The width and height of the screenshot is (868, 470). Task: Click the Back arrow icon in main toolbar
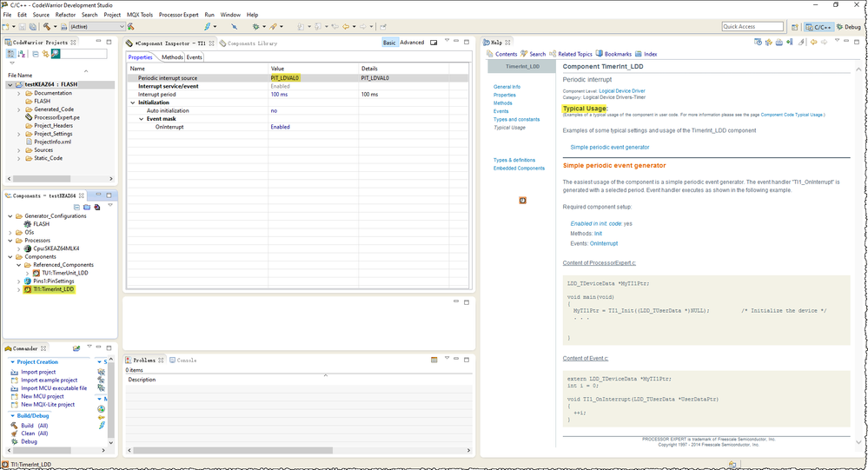coord(346,27)
